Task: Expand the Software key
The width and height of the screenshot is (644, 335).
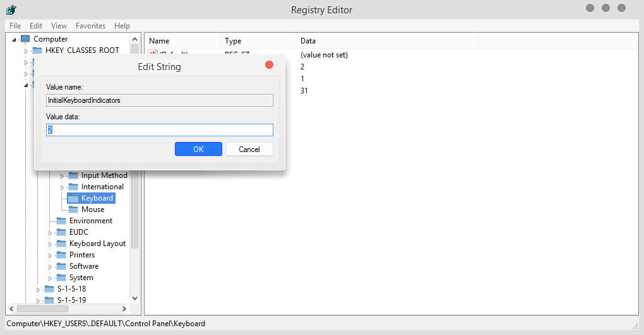Action: [x=50, y=267]
